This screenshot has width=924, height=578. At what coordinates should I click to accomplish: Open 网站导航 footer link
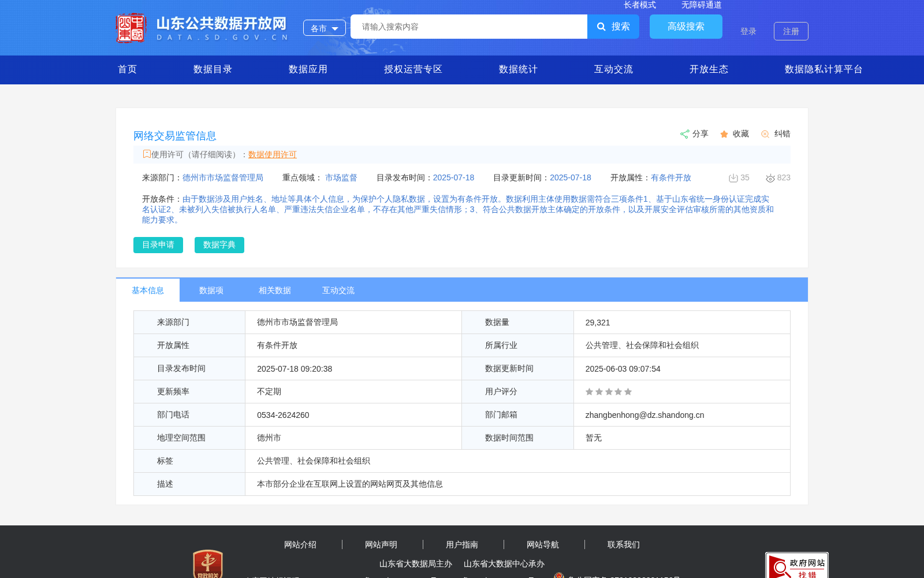point(543,544)
